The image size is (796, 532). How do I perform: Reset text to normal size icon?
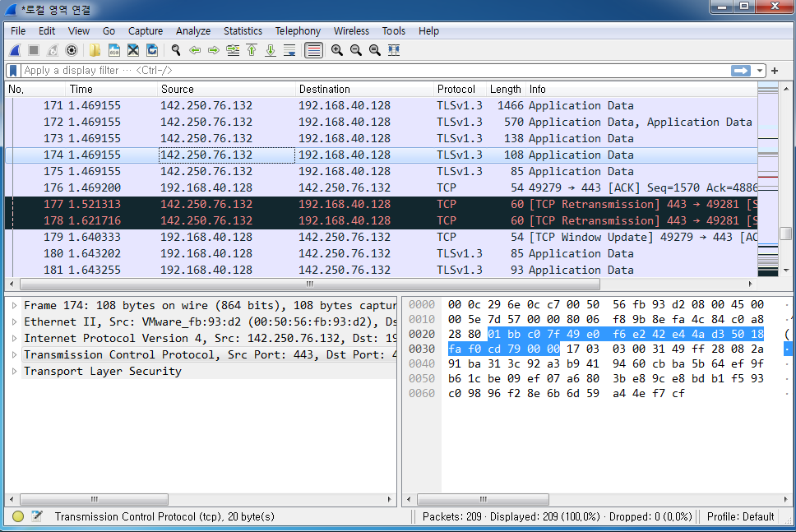375,50
